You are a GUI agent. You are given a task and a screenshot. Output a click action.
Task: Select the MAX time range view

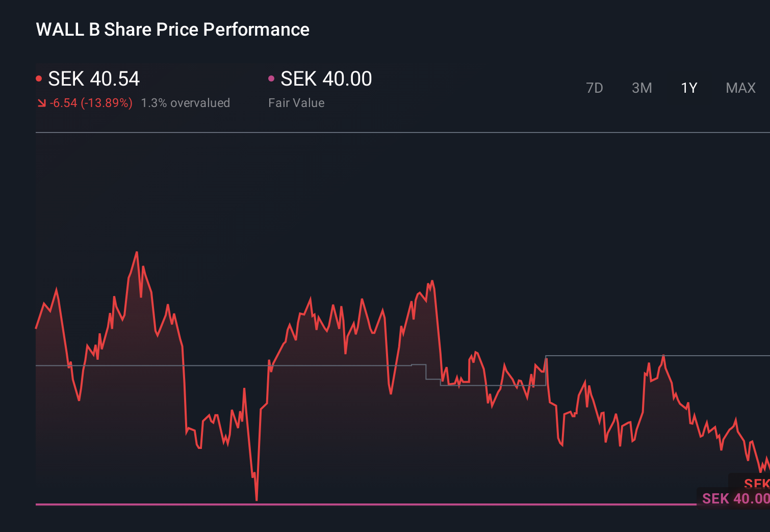[x=740, y=88]
